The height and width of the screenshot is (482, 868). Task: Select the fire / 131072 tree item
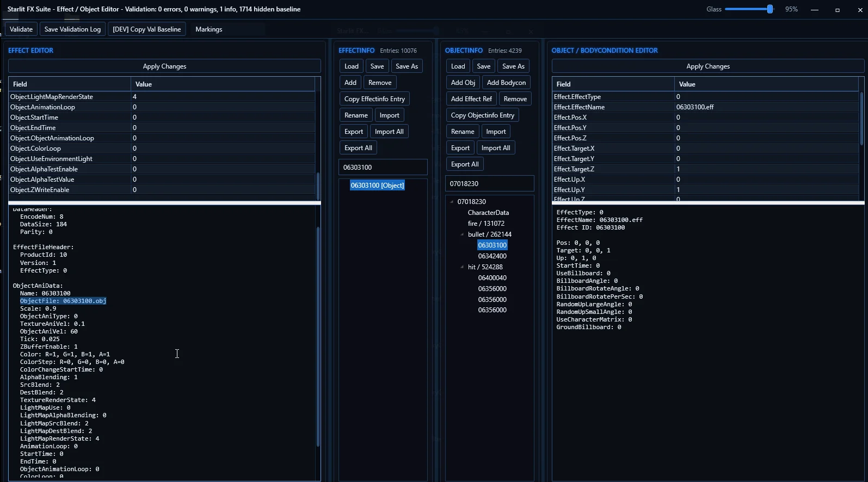tap(486, 224)
